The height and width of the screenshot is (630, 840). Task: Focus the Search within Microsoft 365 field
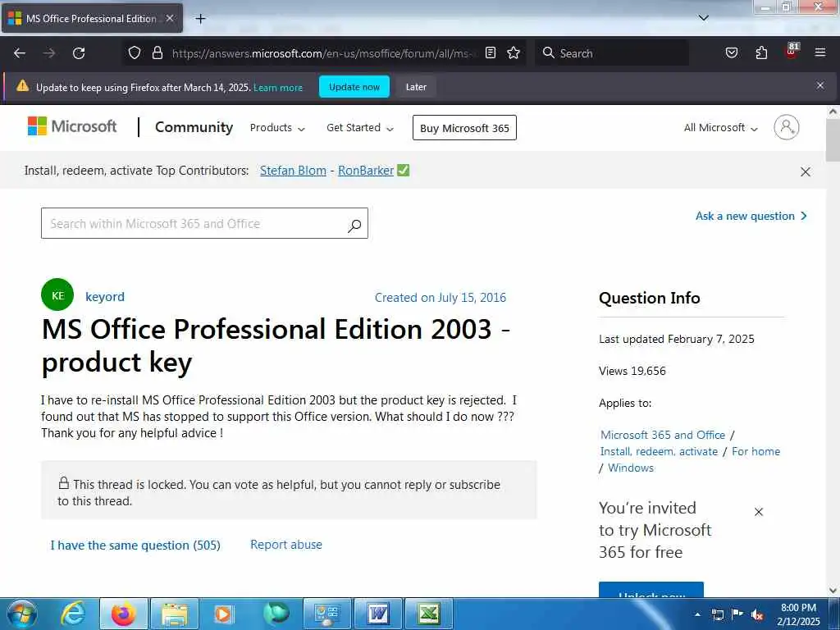[x=204, y=223]
